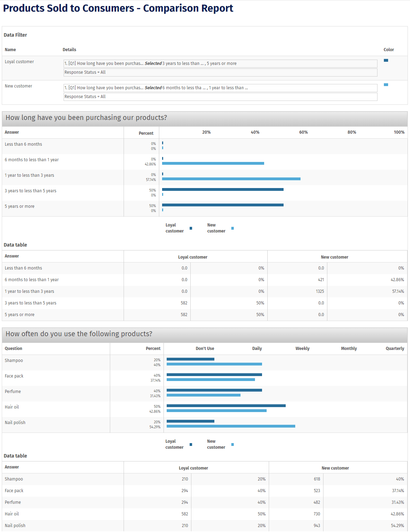This screenshot has width=410, height=532.
Task: Click the 57.14% bar for 1 year to less than 3 years
Action: coord(231,179)
